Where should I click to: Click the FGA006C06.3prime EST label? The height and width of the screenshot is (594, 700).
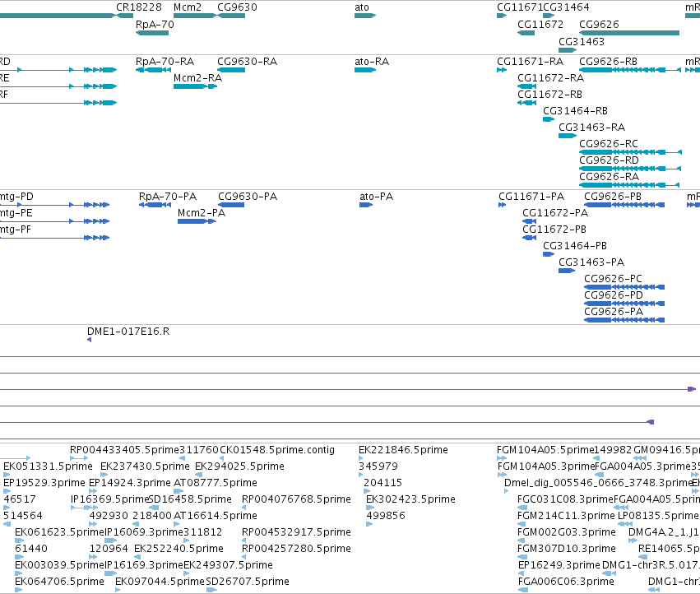[x=566, y=582]
